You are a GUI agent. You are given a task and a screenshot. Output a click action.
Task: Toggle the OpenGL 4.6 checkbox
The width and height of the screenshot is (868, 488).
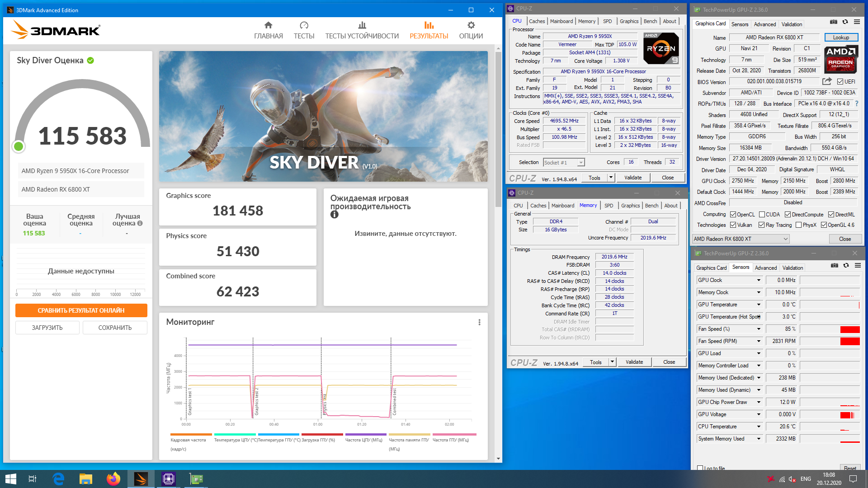coord(824,225)
